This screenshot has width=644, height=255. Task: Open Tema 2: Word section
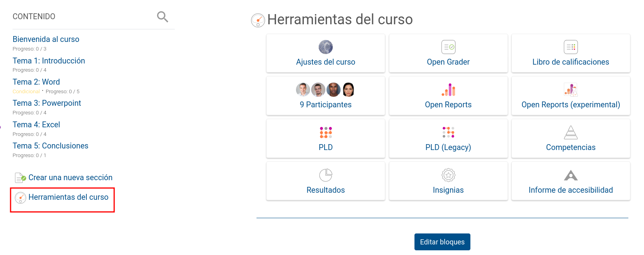(36, 82)
